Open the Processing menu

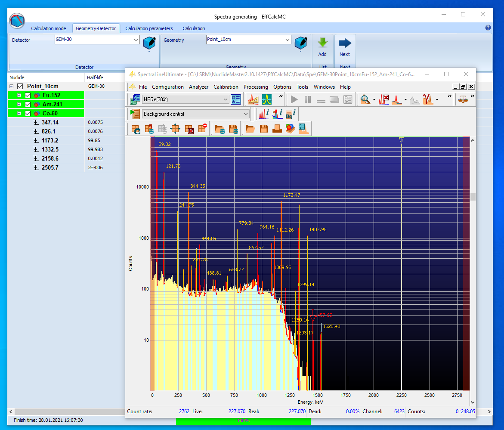click(255, 87)
